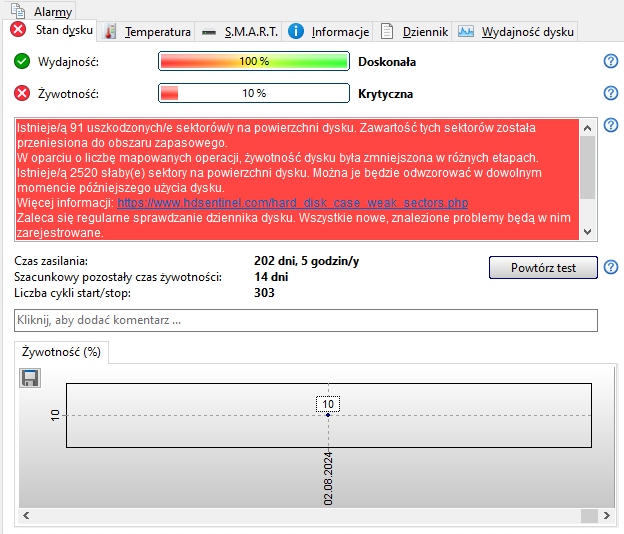
Task: Save the chart with the floppy disk icon
Action: (30, 378)
